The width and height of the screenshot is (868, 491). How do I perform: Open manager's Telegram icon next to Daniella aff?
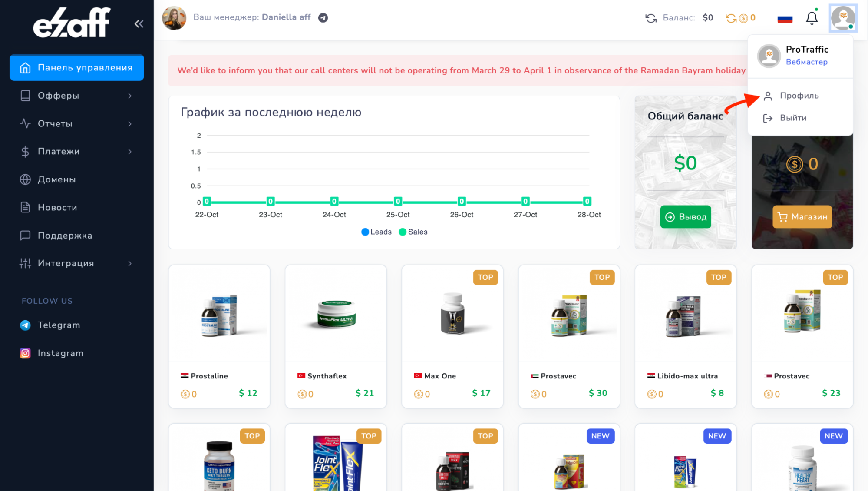323,18
